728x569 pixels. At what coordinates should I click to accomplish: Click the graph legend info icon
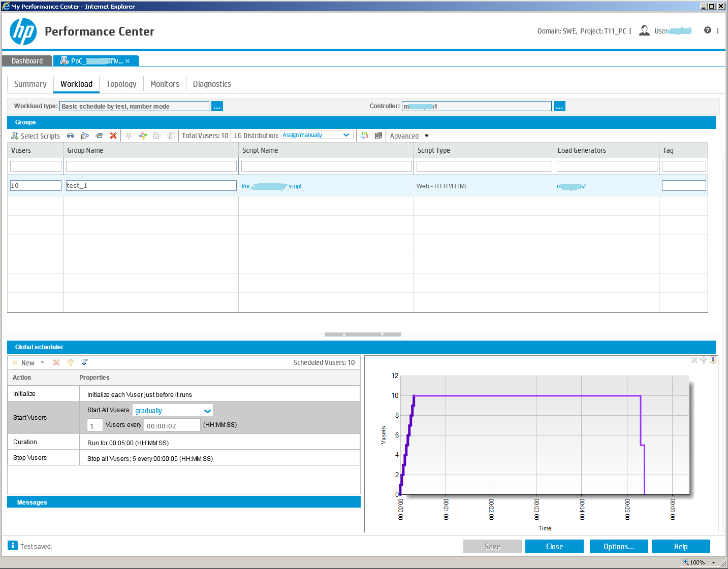pos(713,360)
